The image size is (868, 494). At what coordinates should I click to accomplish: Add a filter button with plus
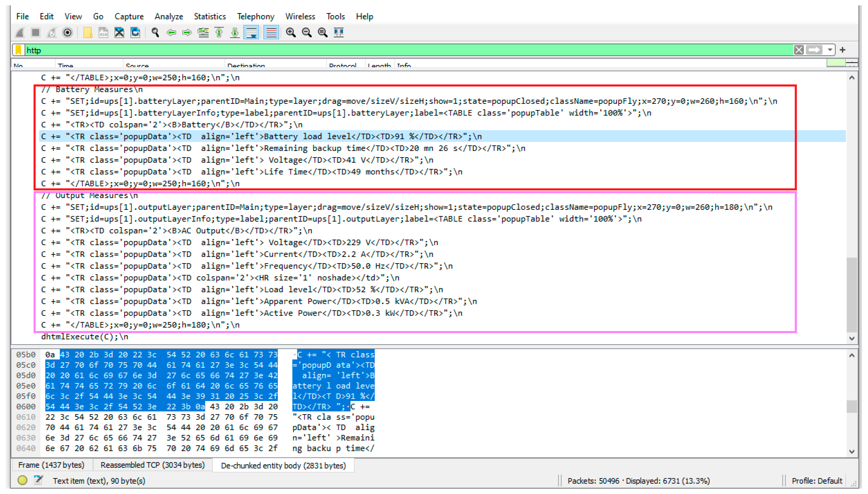pos(843,50)
